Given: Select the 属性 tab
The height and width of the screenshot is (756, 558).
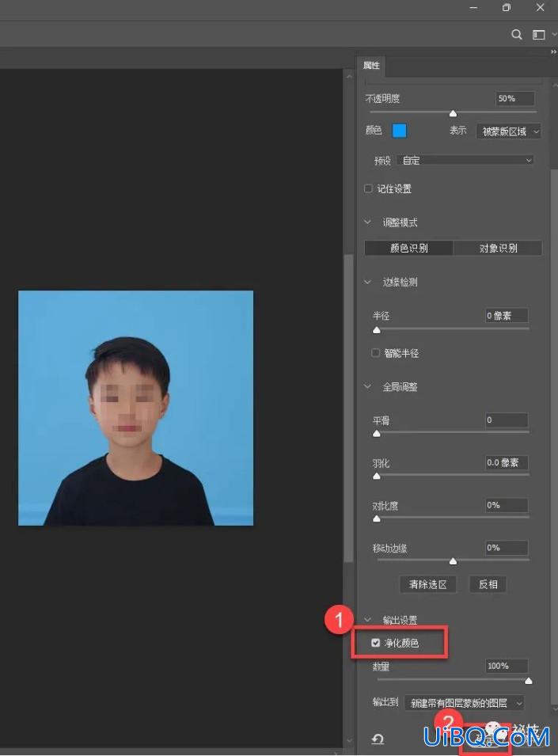Looking at the screenshot, I should coord(371,66).
